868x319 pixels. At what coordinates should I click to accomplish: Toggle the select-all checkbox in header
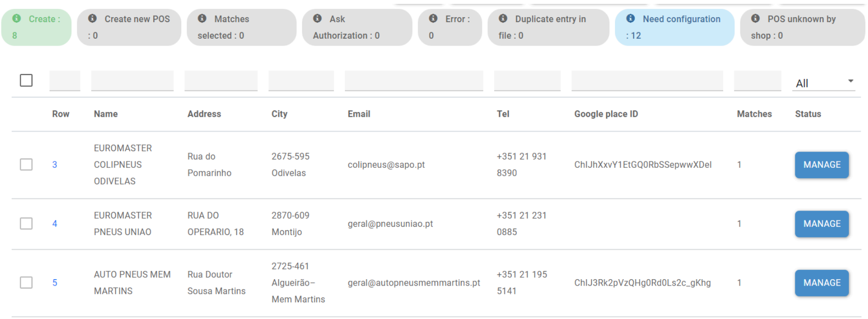[26, 80]
